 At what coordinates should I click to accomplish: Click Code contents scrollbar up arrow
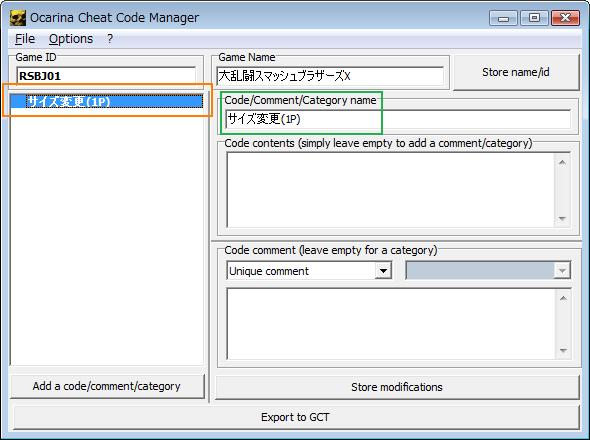pos(562,163)
